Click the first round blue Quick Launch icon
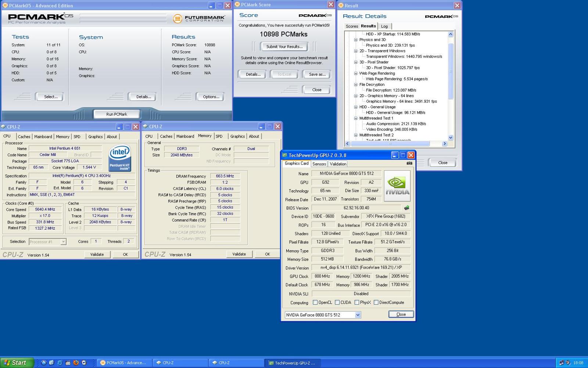 (43, 362)
